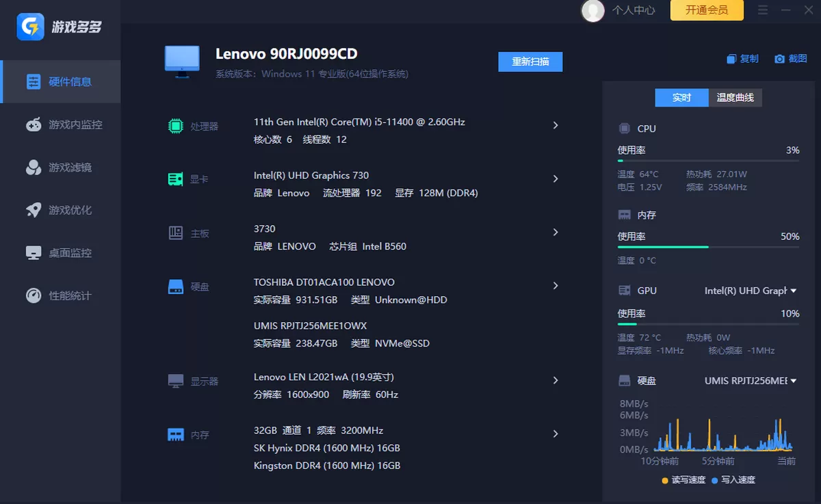The height and width of the screenshot is (504, 821).
Task: Open the 游戏优化 sidebar section
Action: (x=60, y=210)
